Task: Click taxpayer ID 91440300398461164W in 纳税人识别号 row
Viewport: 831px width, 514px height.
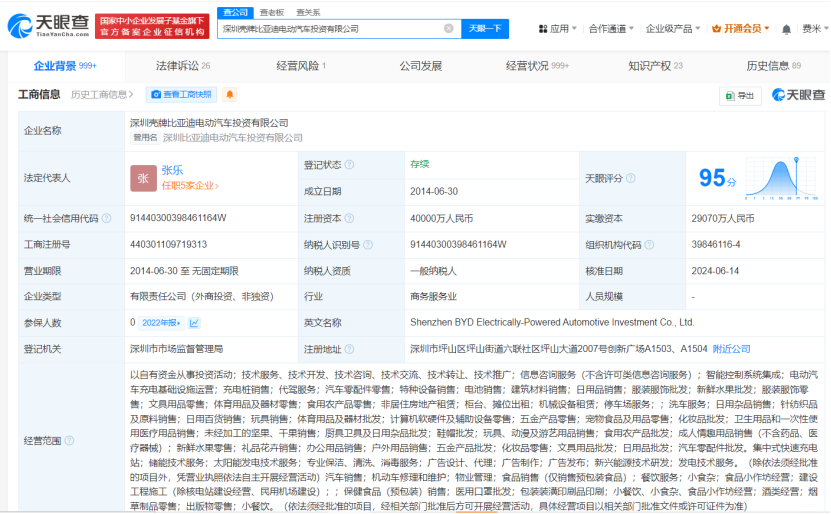Action: click(458, 244)
